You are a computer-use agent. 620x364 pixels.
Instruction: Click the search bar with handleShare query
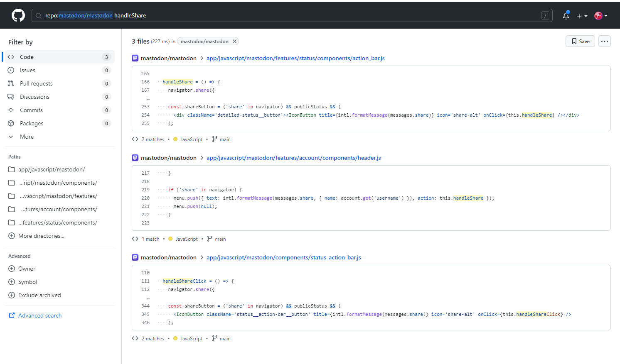[x=292, y=15]
